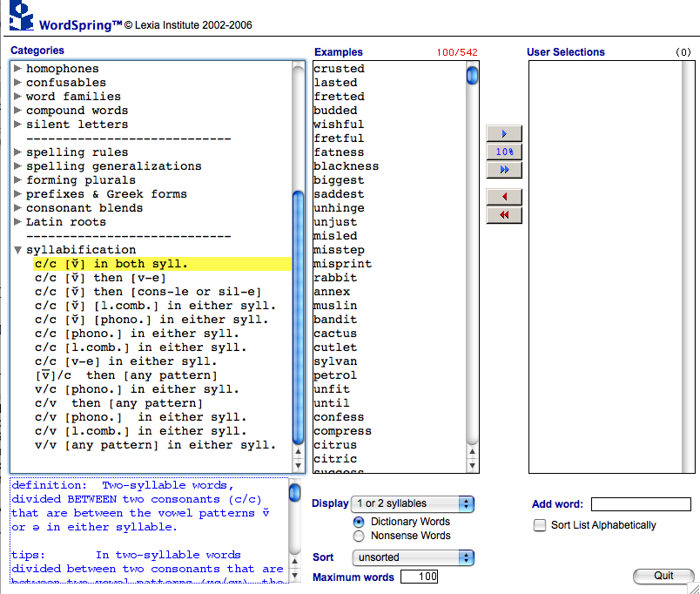Click the definition panel scrollbar thumb
This screenshot has width=700, height=594.
294,493
